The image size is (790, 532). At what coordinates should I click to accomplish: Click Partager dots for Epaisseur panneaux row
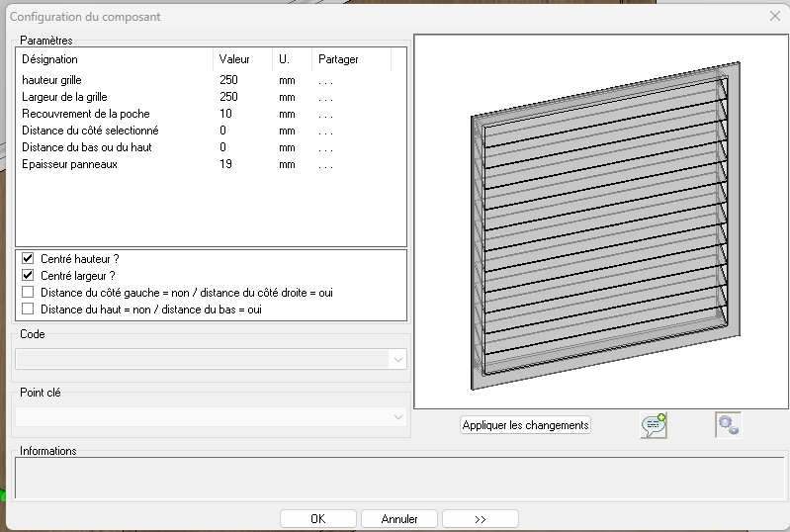click(x=325, y=165)
